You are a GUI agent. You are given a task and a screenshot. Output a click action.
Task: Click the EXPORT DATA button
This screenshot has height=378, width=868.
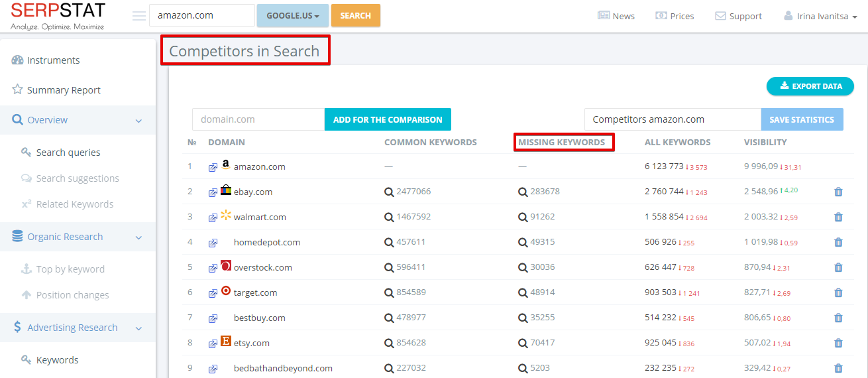(810, 86)
